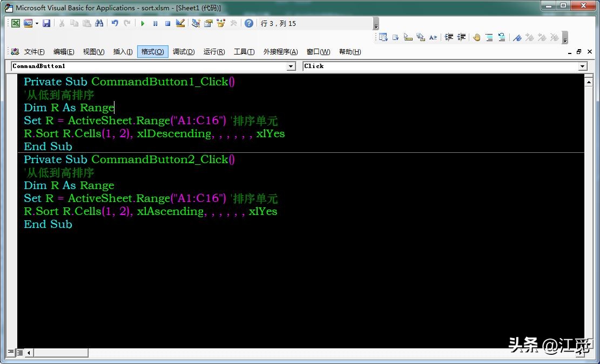Click the Clear All Bookmarks icon
This screenshot has height=364, width=600.
coord(555,37)
